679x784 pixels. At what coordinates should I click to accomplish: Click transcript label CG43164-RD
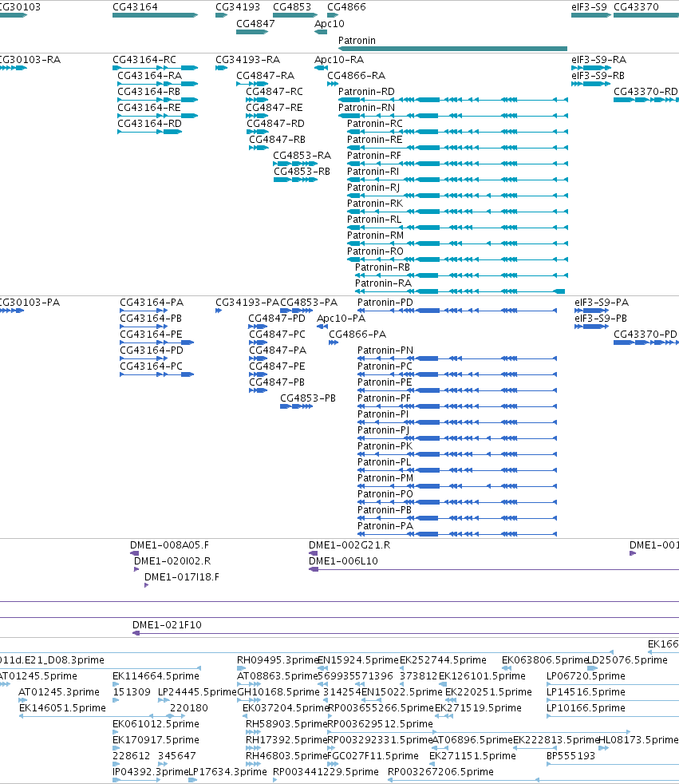tap(149, 124)
